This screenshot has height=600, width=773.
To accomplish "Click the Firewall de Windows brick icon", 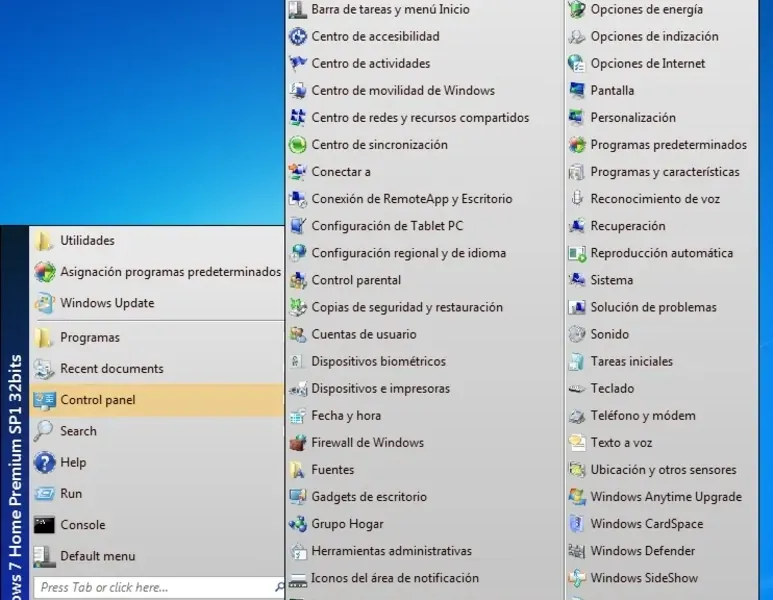I will point(298,443).
